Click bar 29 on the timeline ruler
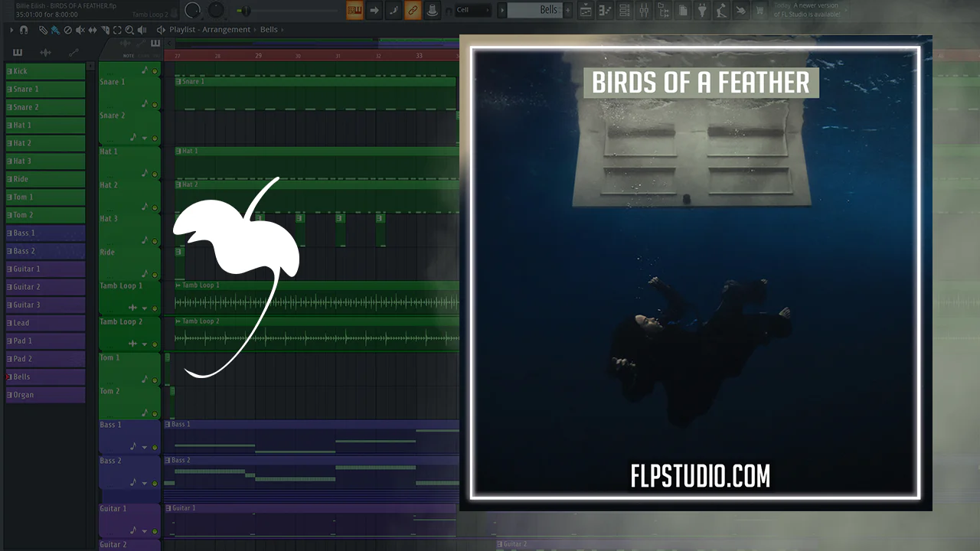The width and height of the screenshot is (980, 551). pos(258,56)
